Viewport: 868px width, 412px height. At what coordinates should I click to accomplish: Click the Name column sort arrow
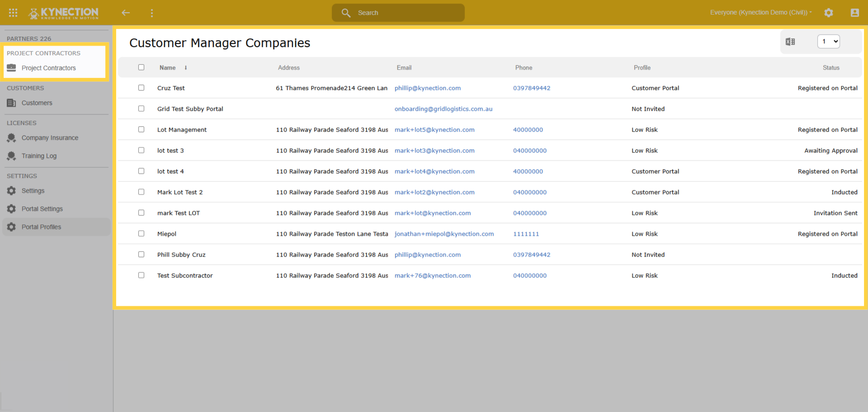tap(186, 68)
